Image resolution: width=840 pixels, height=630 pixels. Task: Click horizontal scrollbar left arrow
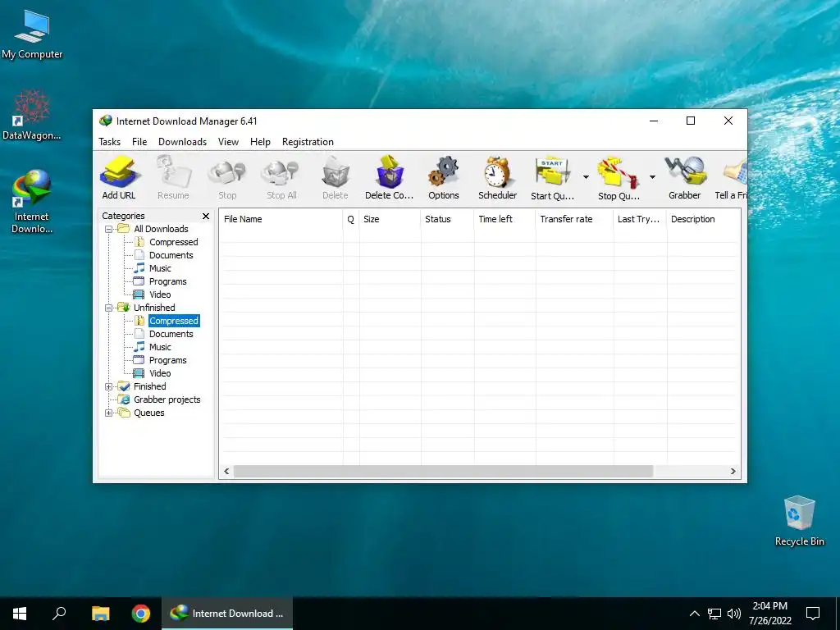pyautogui.click(x=226, y=472)
